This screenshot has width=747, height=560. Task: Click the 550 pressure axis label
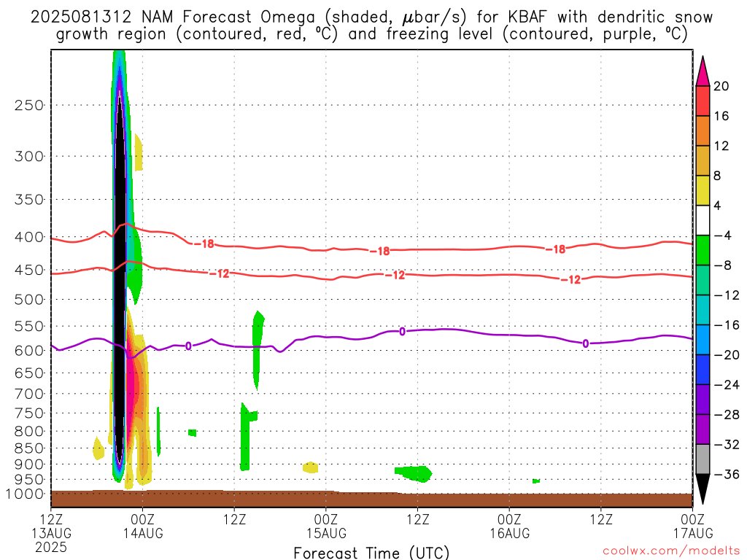(29, 326)
